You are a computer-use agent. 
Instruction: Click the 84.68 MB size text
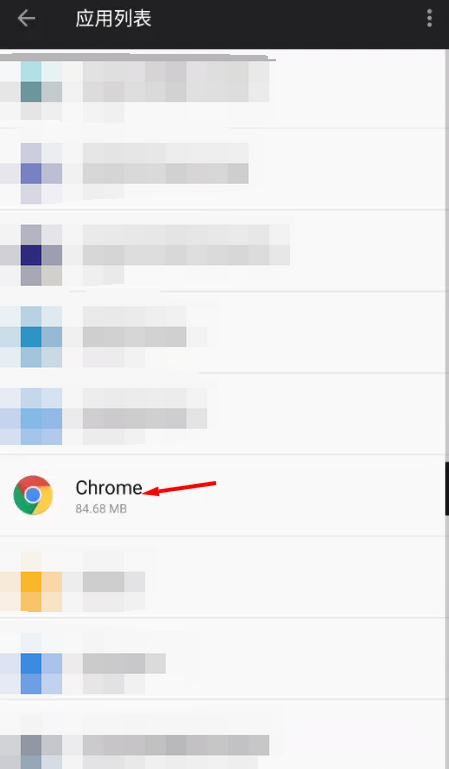tap(101, 509)
